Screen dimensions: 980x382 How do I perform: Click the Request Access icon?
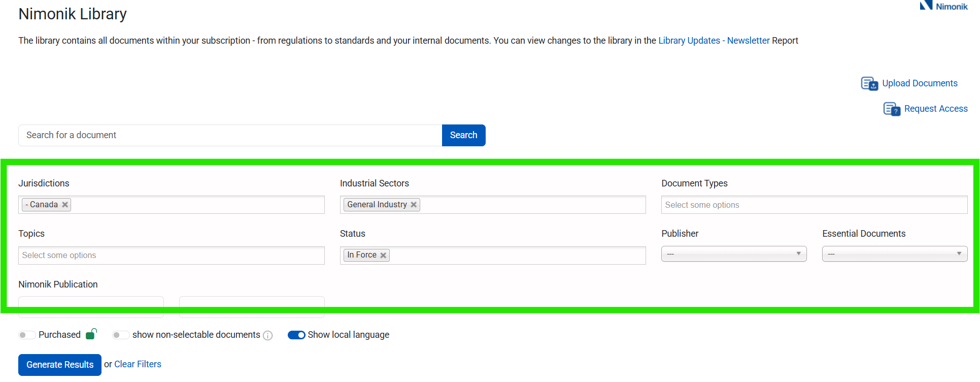[x=892, y=109]
